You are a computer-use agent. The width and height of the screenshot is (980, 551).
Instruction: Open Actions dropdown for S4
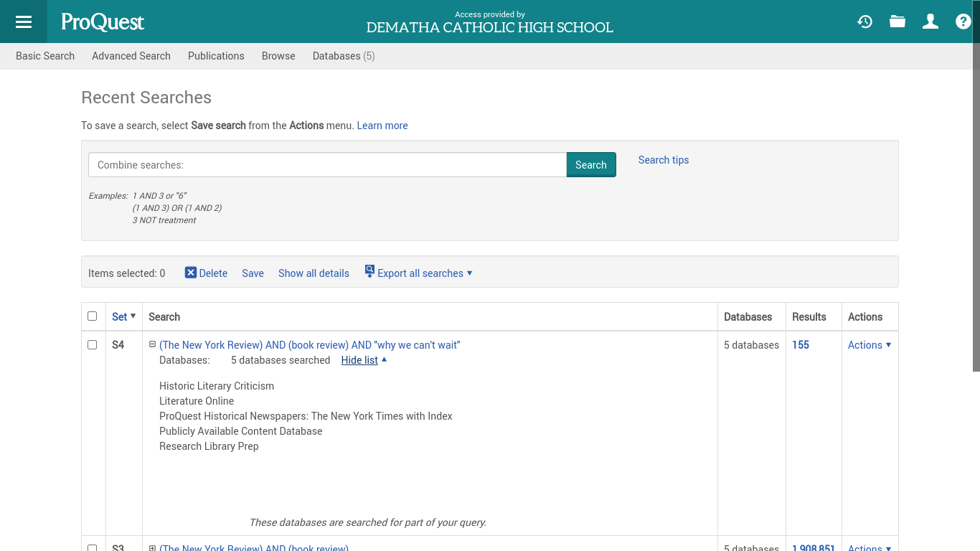coord(870,345)
